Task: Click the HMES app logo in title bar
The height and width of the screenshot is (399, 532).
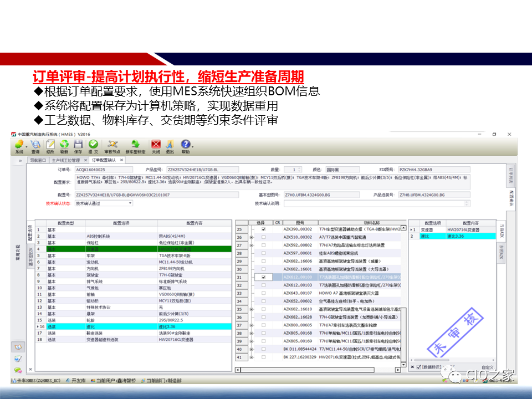Action: [x=13, y=134]
